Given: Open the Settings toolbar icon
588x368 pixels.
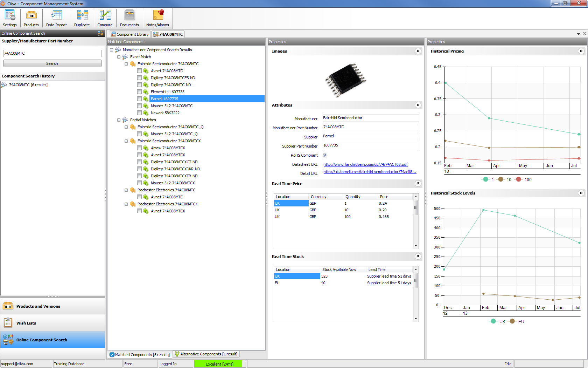Looking at the screenshot, I should (x=10, y=18).
